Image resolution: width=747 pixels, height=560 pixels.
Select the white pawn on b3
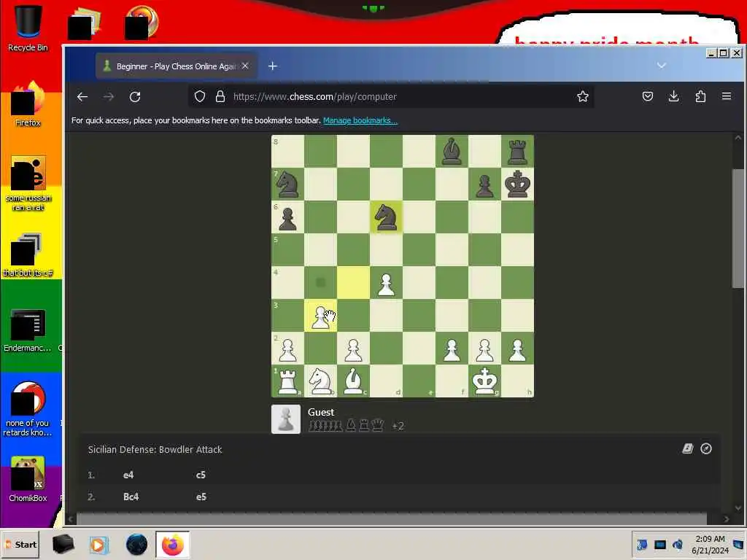321,316
